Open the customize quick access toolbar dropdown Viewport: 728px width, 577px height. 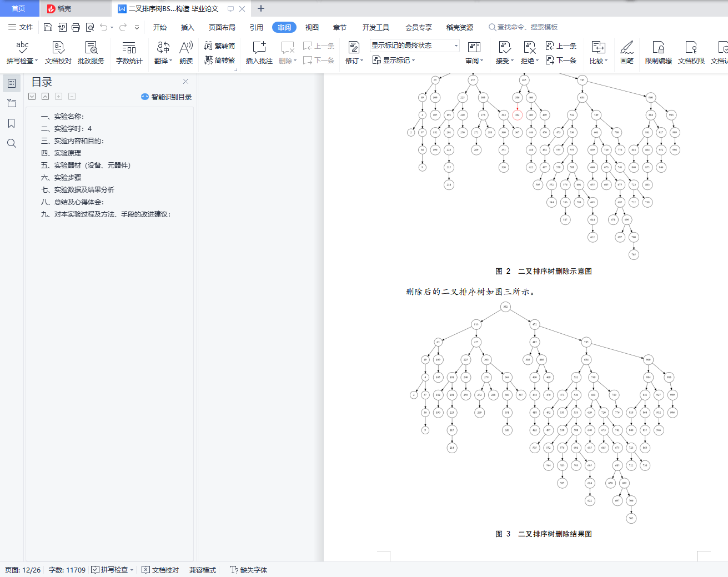[137, 27]
